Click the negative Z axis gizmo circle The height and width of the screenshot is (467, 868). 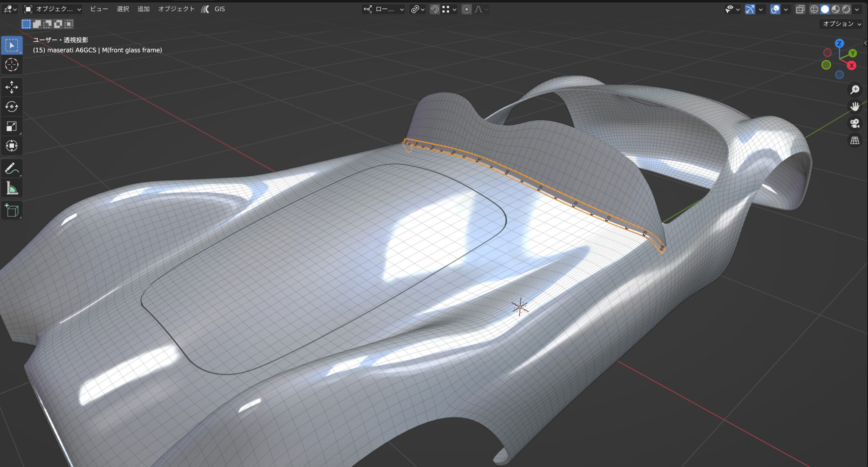[840, 75]
